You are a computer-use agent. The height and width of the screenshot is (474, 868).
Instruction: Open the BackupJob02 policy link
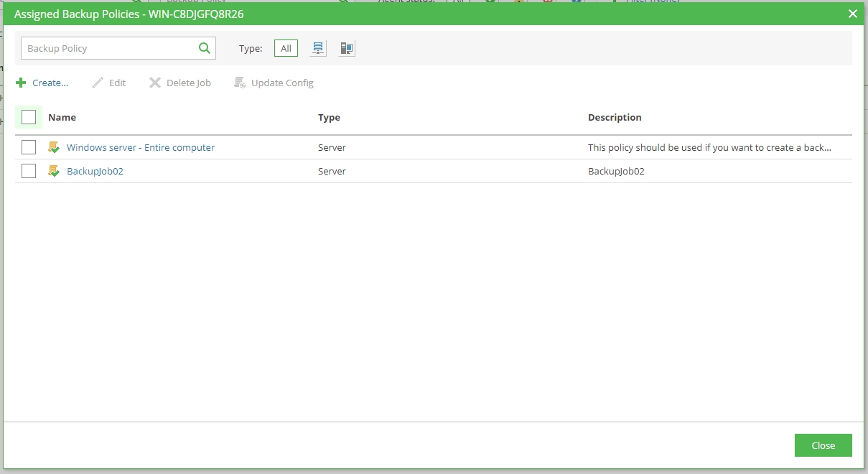[95, 171]
